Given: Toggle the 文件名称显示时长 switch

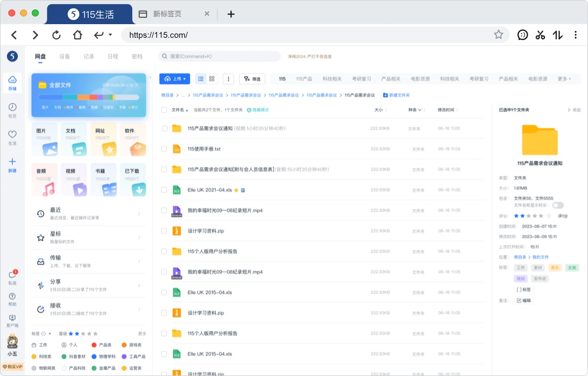Looking at the screenshot, I should [x=558, y=205].
